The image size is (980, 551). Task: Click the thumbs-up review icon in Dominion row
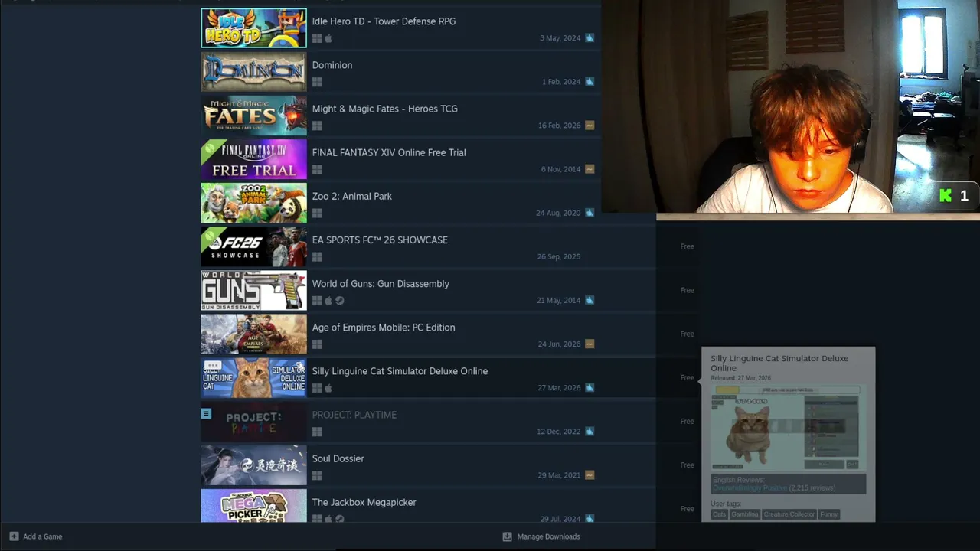590,81
